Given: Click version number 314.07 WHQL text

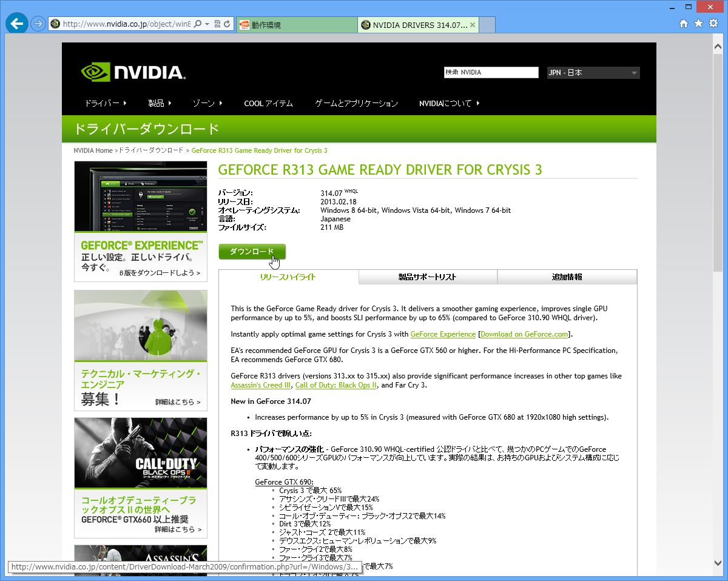Looking at the screenshot, I should coord(339,193).
